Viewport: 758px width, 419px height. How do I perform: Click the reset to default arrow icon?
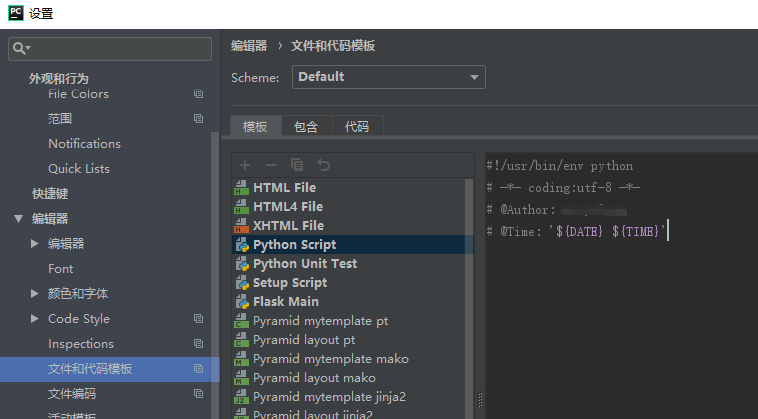(x=323, y=165)
